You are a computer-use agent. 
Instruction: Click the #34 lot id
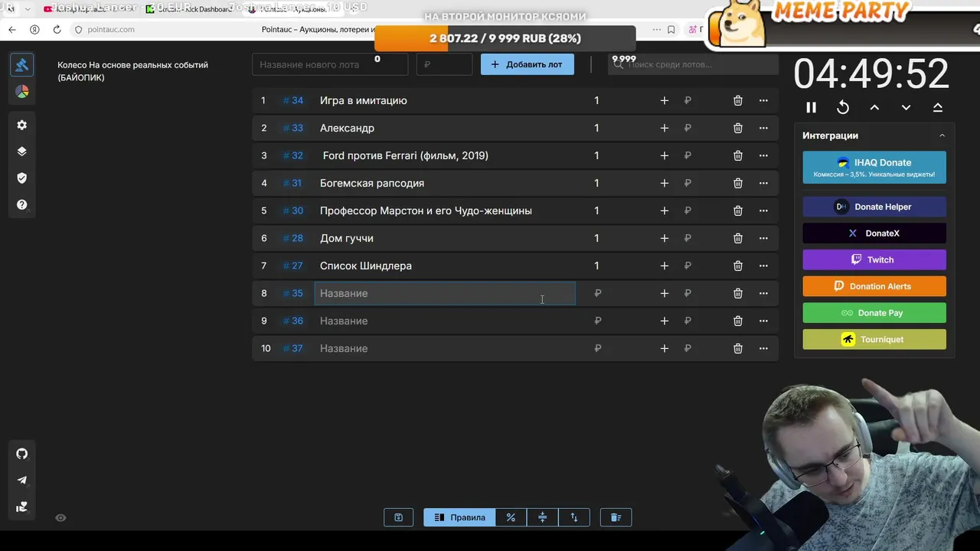coord(293,100)
